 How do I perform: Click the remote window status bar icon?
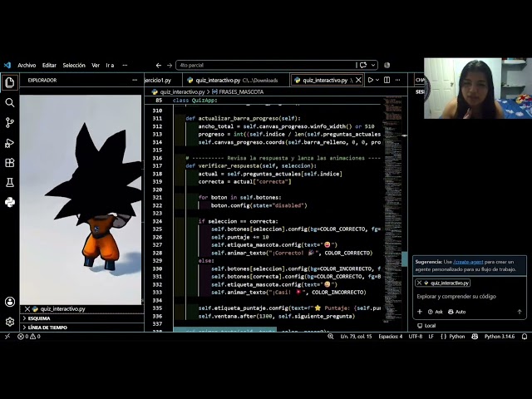[x=7, y=336]
